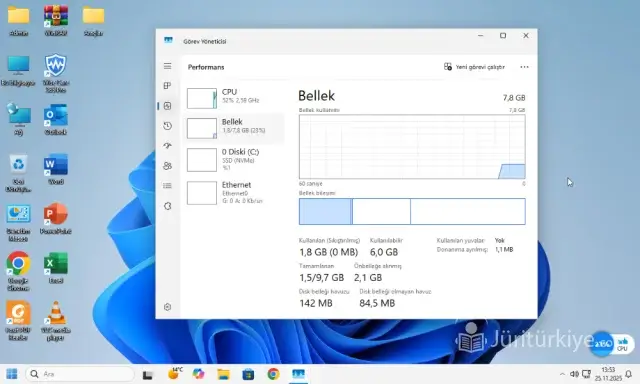Open the Araçlar folder on desktop
Image resolution: width=640 pixels, height=384 pixels.
(x=93, y=21)
